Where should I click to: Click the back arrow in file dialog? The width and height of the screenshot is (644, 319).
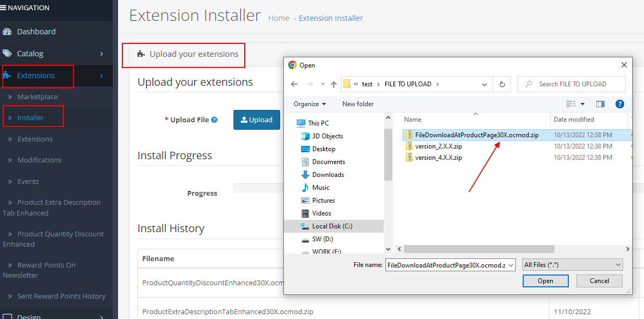(294, 84)
